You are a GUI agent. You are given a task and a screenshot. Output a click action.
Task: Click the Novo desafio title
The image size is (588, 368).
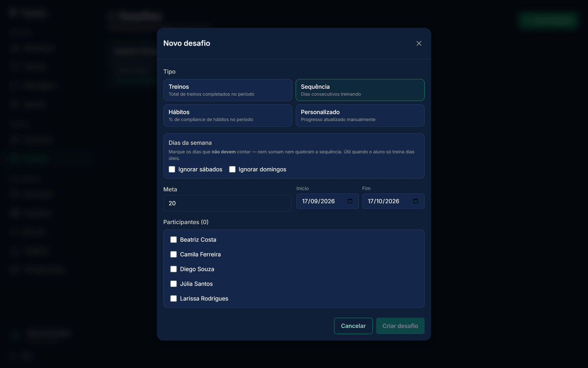(x=187, y=43)
